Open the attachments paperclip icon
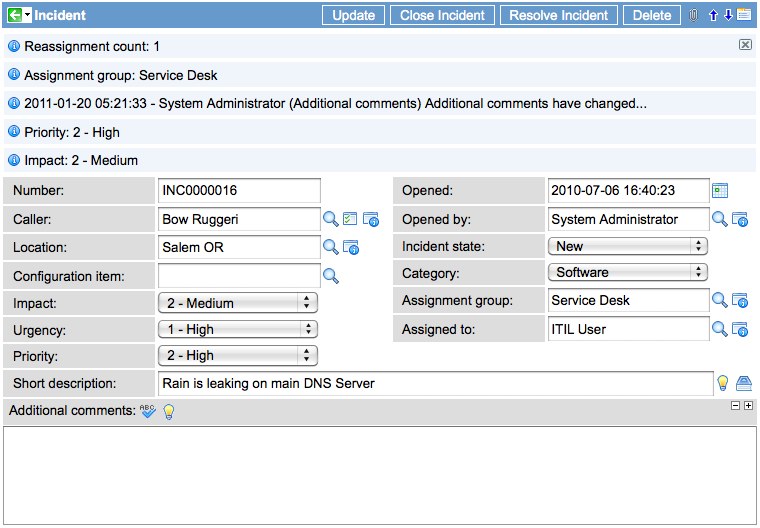Image resolution: width=760 pixels, height=528 pixels. point(694,15)
